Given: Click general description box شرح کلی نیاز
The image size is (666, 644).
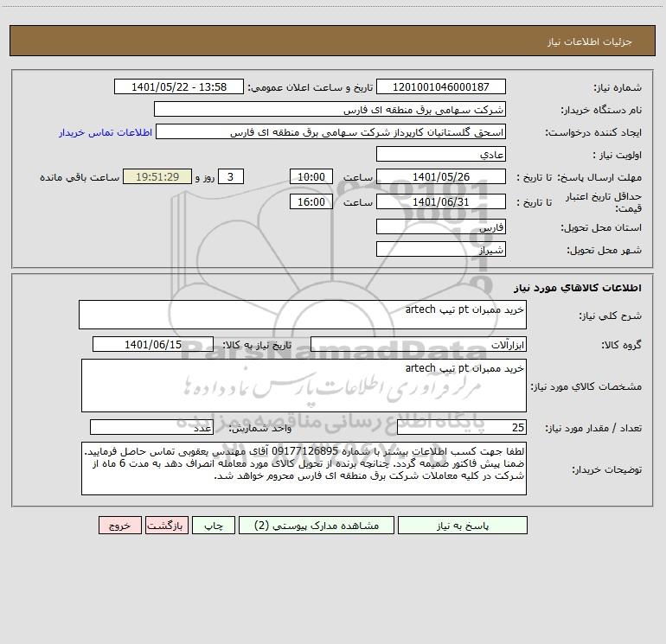Looking at the screenshot, I should pos(303,315).
